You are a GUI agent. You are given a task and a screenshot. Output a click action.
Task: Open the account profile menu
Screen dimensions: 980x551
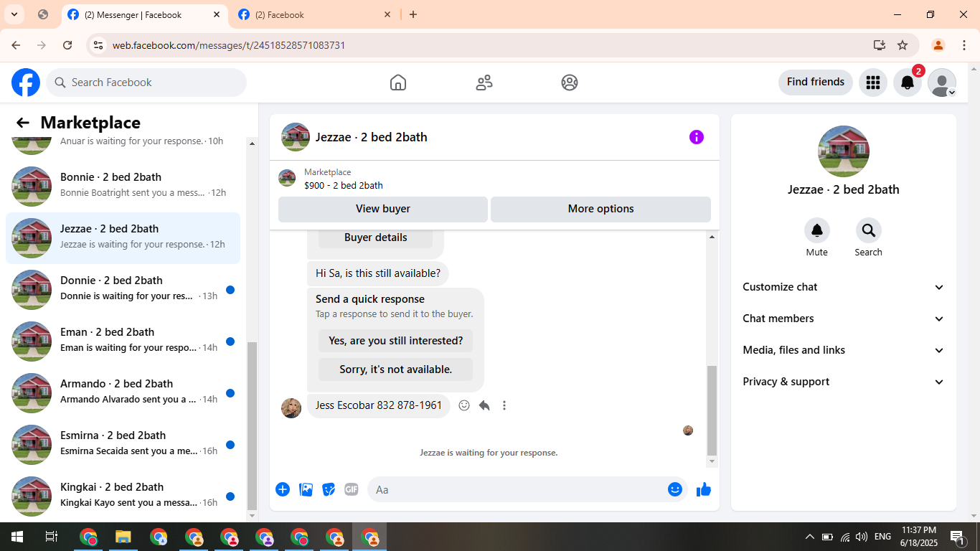pyautogui.click(x=942, y=83)
